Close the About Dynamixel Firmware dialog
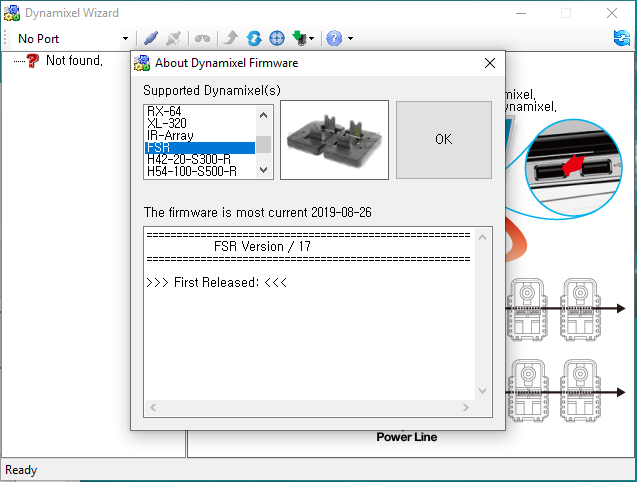637x482 pixels. (490, 63)
